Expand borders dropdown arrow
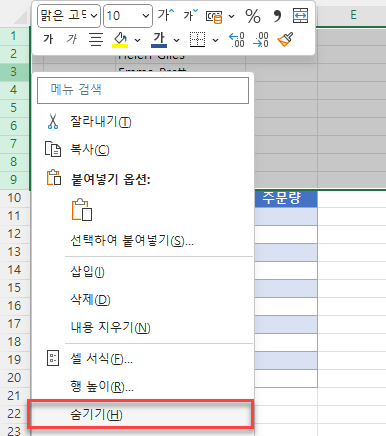The height and width of the screenshot is (436, 386). [x=216, y=40]
